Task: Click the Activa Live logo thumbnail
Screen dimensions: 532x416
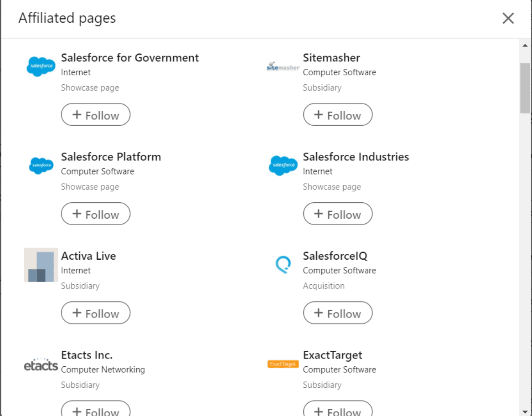Action: [41, 265]
